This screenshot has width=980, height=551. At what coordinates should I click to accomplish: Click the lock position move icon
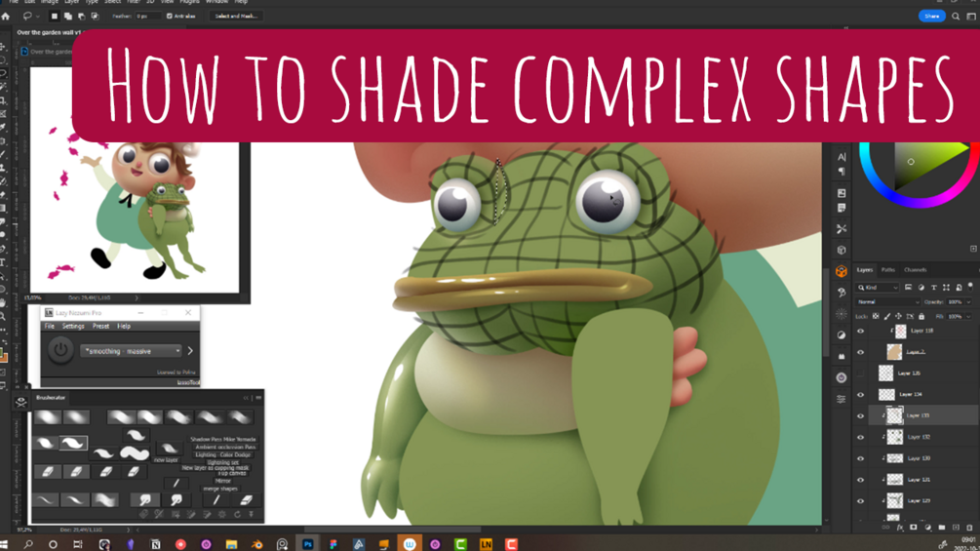point(898,317)
